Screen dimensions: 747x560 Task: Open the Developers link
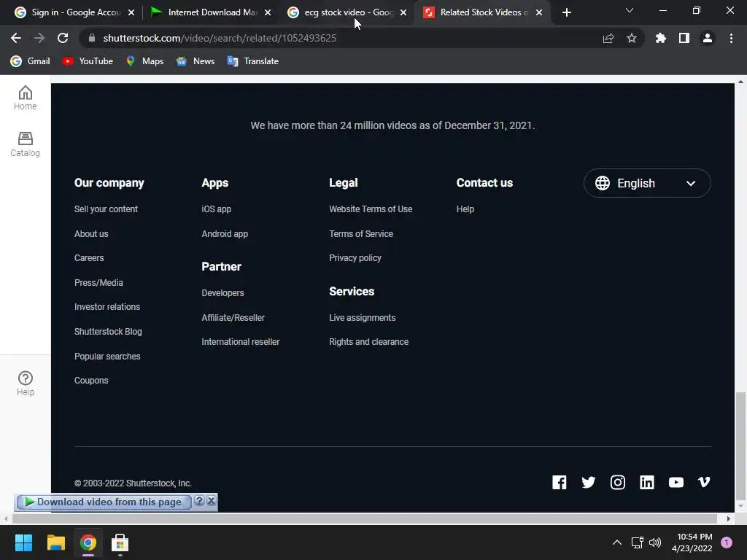[x=222, y=293]
